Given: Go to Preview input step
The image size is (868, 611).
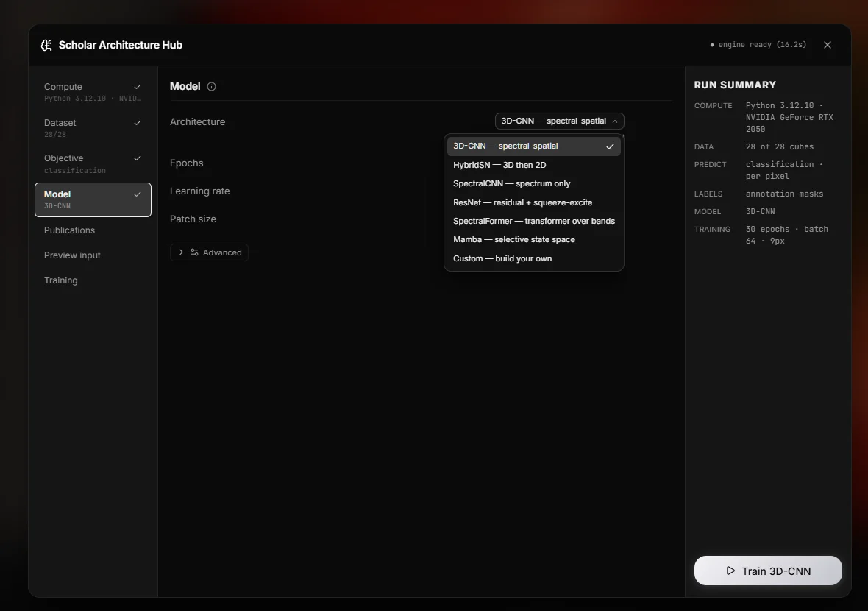Looking at the screenshot, I should [93, 255].
